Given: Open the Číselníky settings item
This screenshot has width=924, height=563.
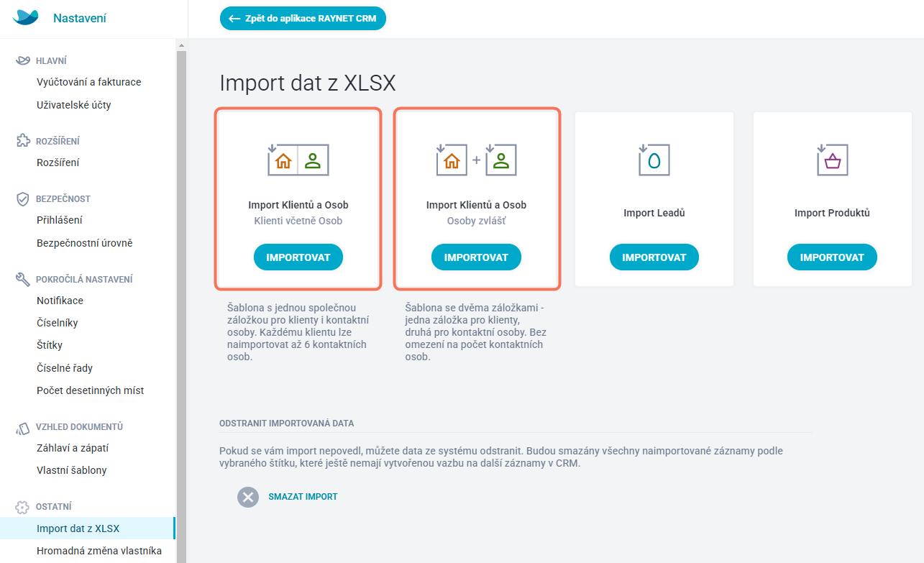Looking at the screenshot, I should (58, 323).
